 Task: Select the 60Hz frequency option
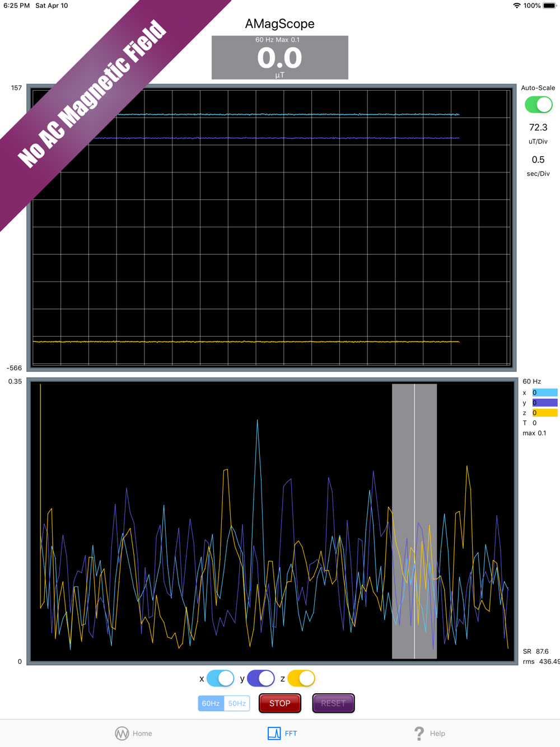click(x=211, y=703)
